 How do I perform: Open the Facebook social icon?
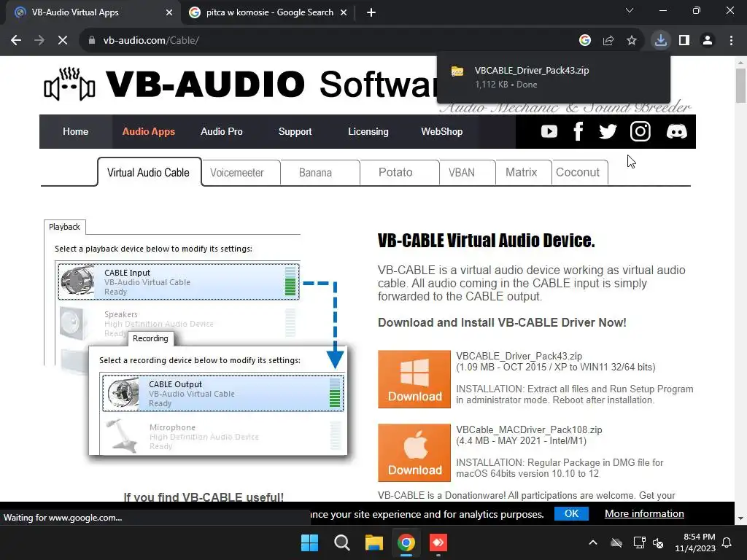click(x=578, y=131)
